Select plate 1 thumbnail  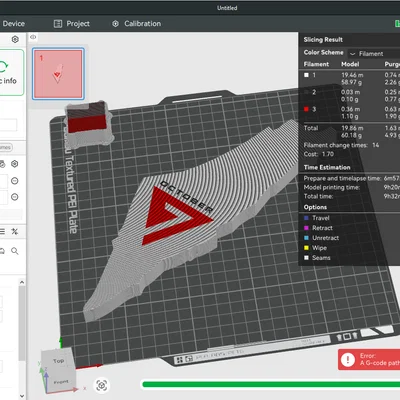(x=58, y=73)
